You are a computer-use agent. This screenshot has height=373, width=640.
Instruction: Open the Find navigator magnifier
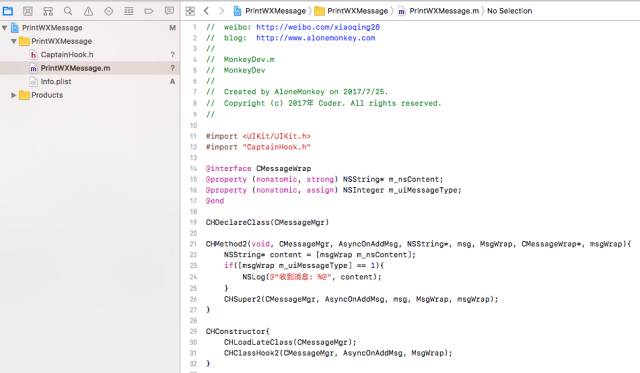(68, 11)
